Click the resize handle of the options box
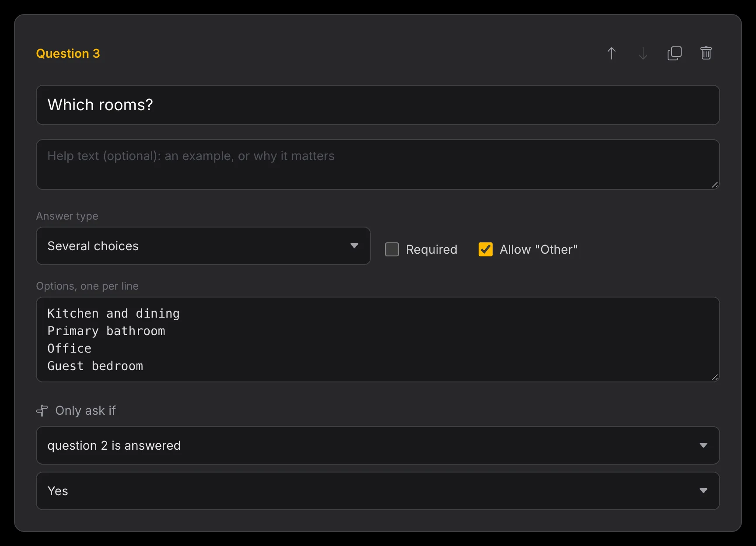Screen dimensions: 756x546 coord(715,377)
